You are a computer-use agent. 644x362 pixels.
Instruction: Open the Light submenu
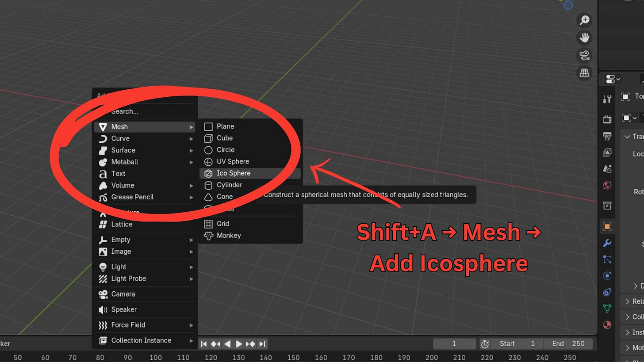145,267
